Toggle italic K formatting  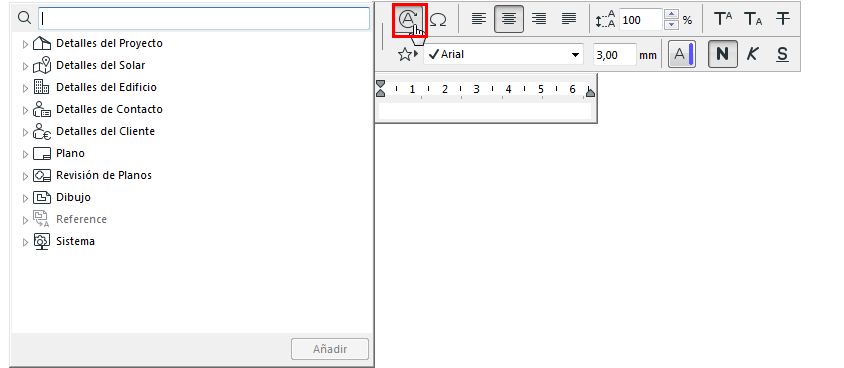click(752, 54)
